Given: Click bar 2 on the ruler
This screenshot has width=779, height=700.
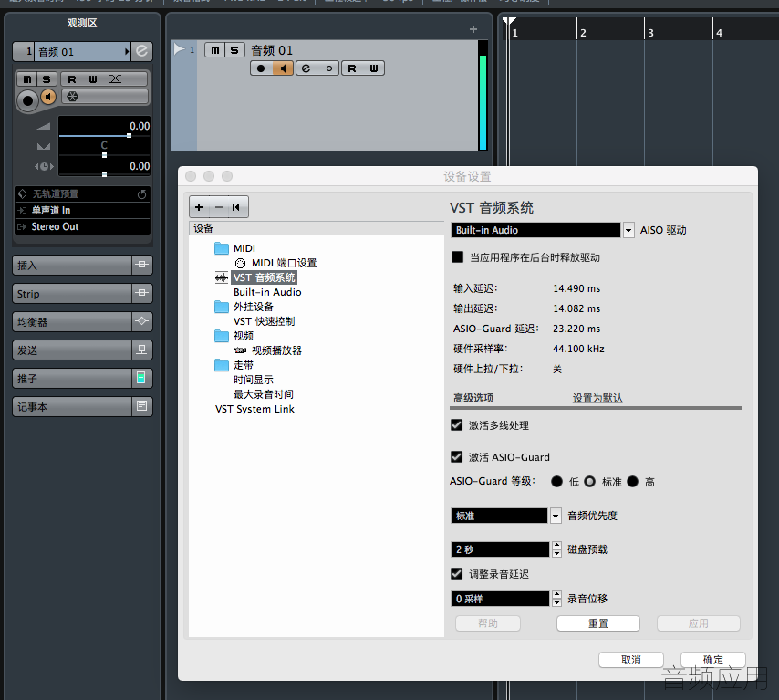Looking at the screenshot, I should pyautogui.click(x=583, y=33).
